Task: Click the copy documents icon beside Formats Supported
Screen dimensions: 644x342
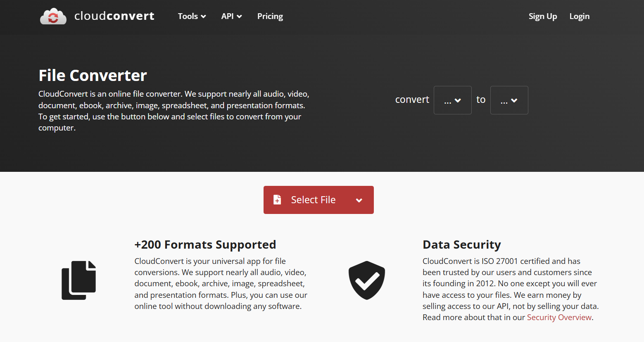Action: (79, 280)
